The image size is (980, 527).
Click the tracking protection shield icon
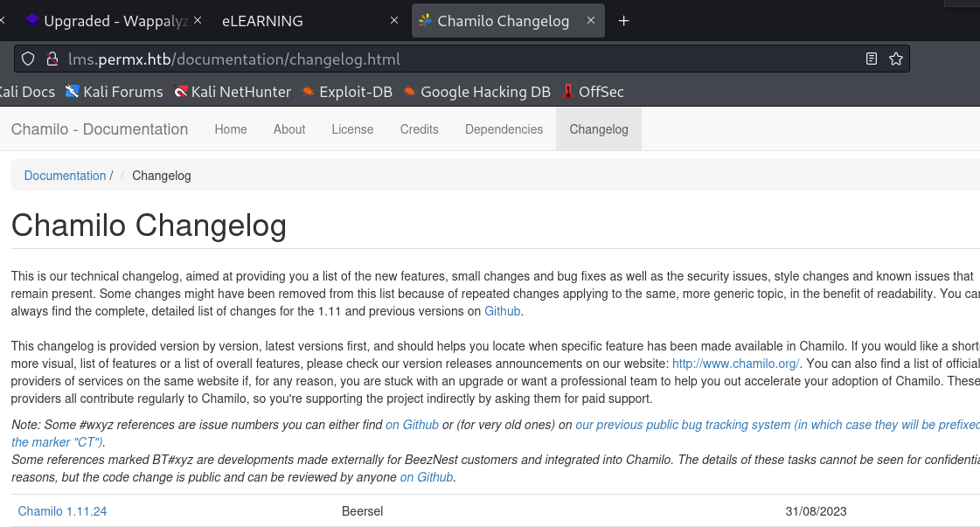tap(28, 59)
